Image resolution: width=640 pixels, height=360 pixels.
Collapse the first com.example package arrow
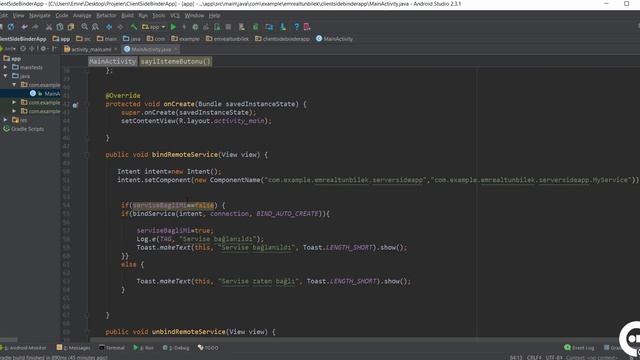click(14, 85)
